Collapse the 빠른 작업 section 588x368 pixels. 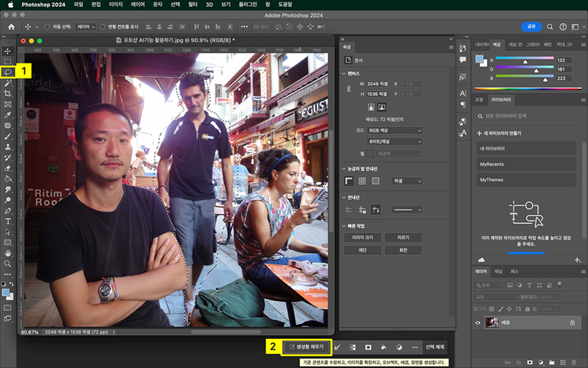[345, 225]
